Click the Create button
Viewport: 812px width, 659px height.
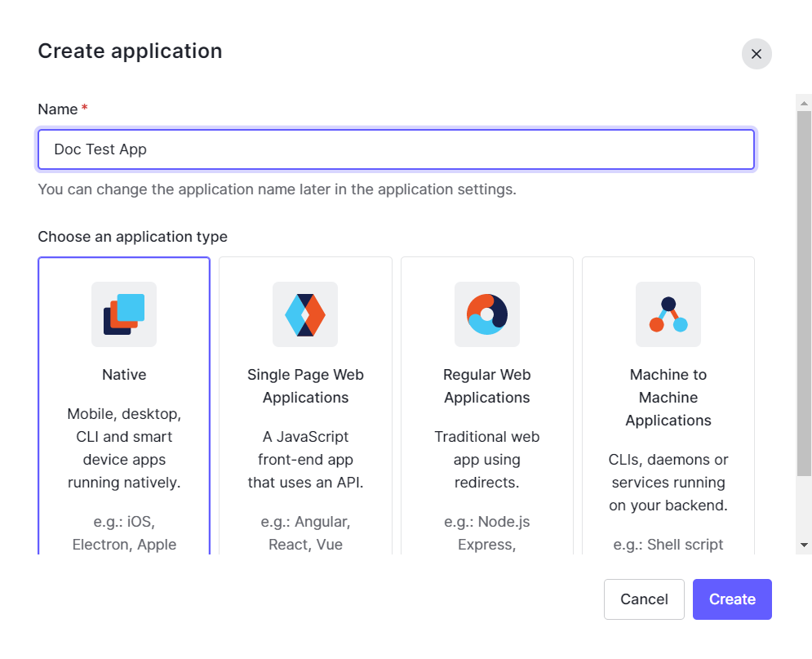tap(731, 599)
